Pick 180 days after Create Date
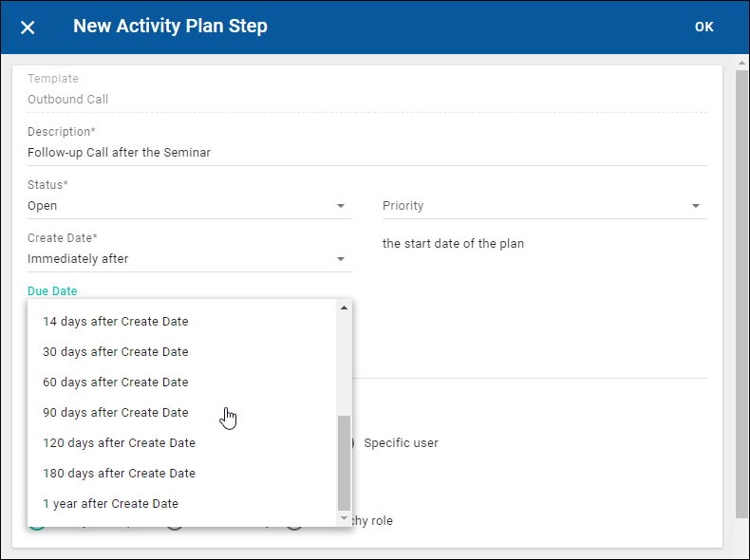The image size is (750, 560). click(x=120, y=474)
